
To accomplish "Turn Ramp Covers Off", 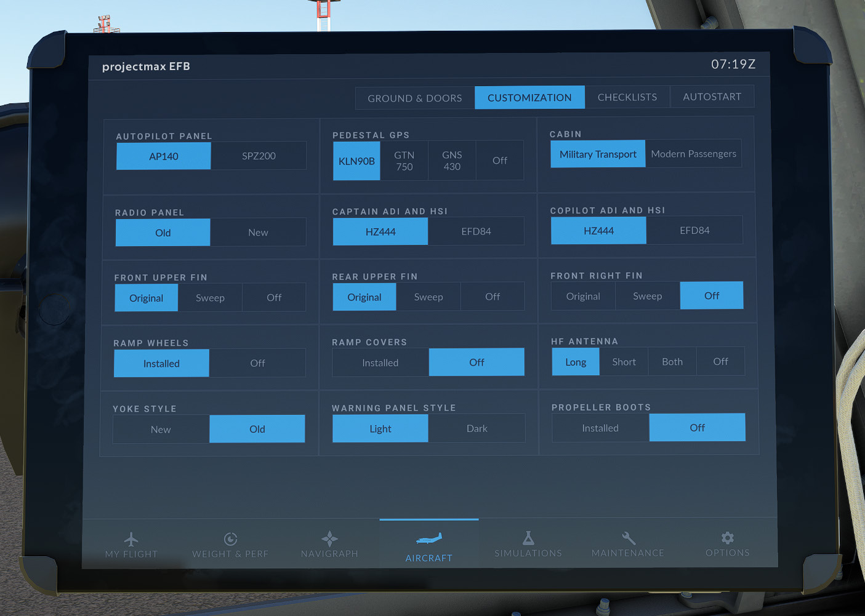I will point(477,362).
